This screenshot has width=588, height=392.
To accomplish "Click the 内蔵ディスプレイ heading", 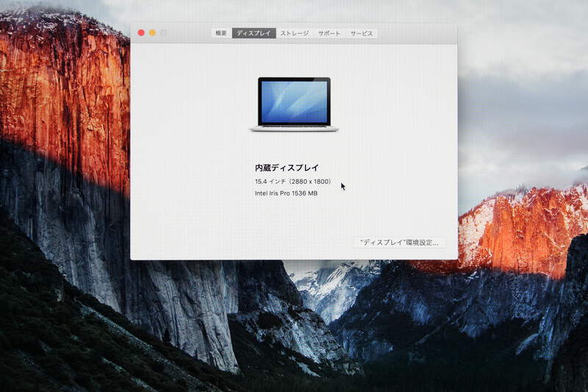I will (x=287, y=167).
